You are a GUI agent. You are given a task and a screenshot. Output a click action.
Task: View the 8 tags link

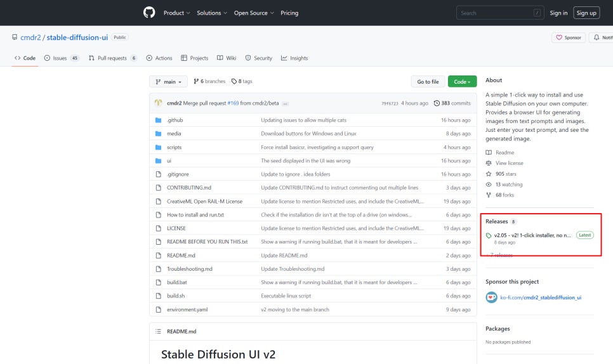242,81
